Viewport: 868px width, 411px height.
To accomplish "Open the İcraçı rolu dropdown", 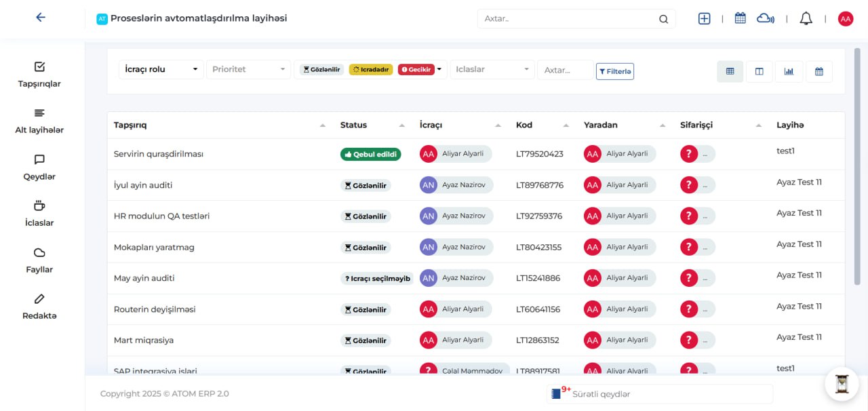I will click(x=161, y=69).
